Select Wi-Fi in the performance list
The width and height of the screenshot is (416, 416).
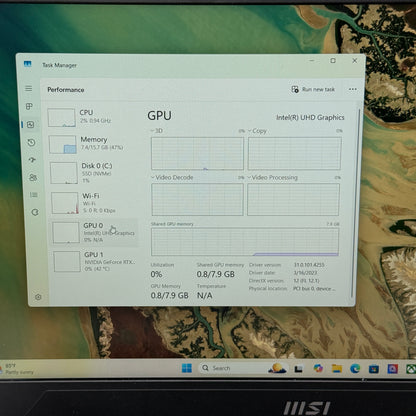coord(92,203)
